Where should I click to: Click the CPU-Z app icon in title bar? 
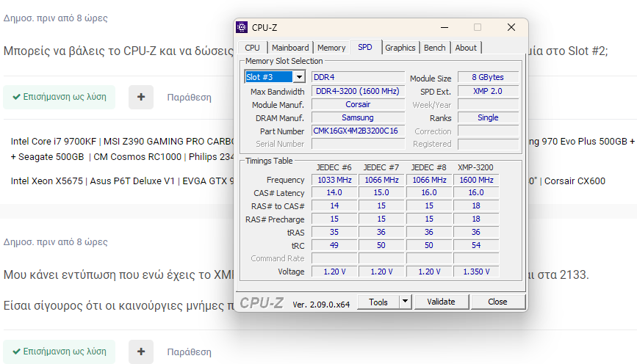(x=242, y=27)
